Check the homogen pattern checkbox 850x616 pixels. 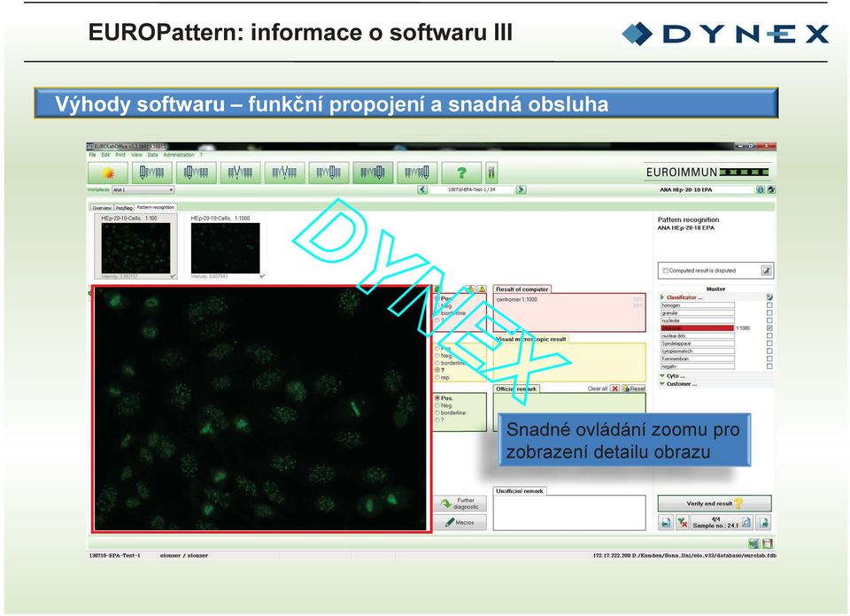769,305
